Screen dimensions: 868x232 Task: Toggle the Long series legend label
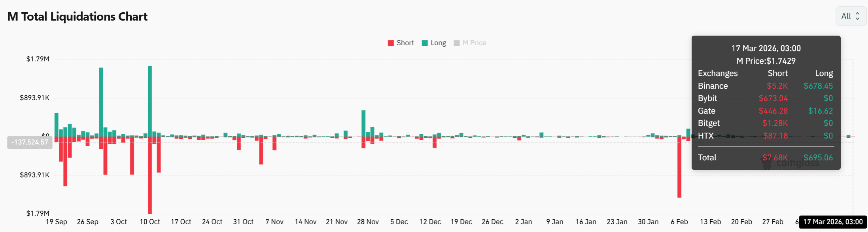point(438,43)
